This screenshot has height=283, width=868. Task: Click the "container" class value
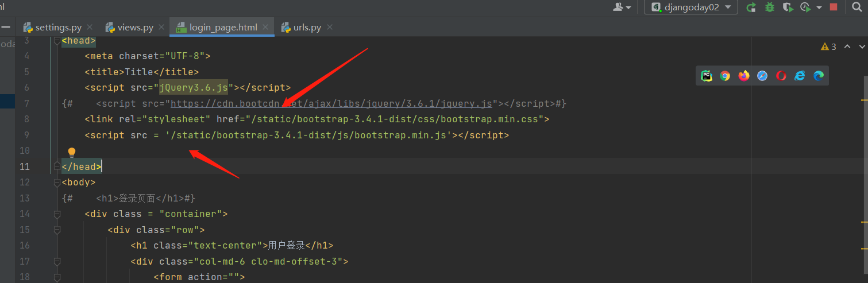pos(191,214)
